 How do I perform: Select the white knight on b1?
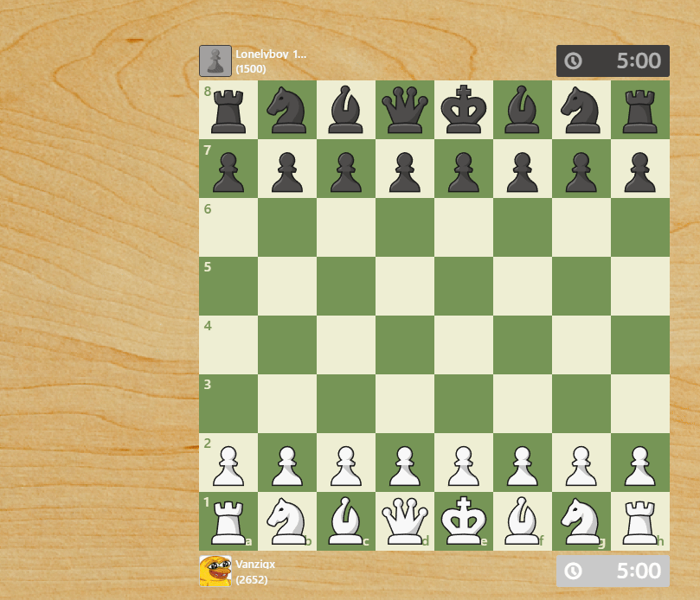click(x=287, y=521)
